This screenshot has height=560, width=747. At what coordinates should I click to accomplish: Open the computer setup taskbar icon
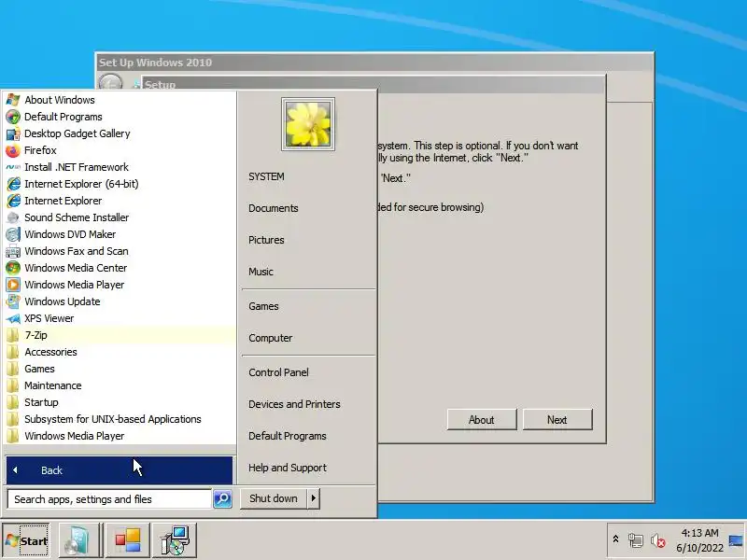click(175, 540)
